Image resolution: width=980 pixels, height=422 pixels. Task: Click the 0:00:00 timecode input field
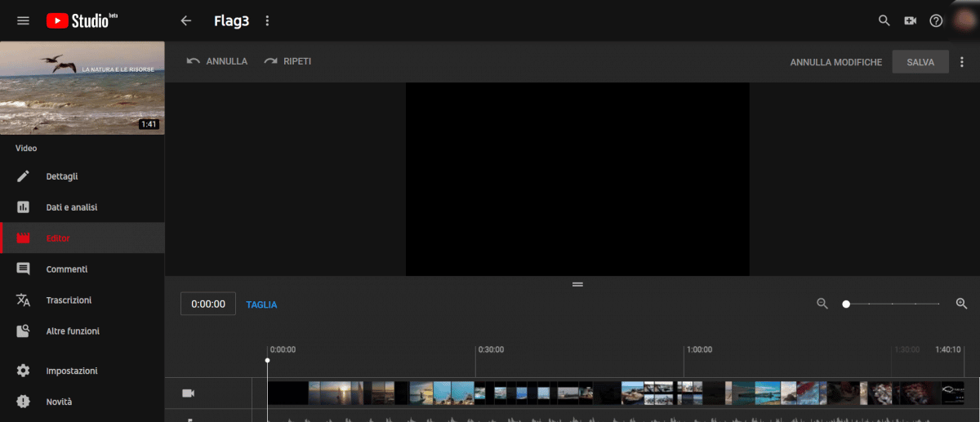click(208, 304)
